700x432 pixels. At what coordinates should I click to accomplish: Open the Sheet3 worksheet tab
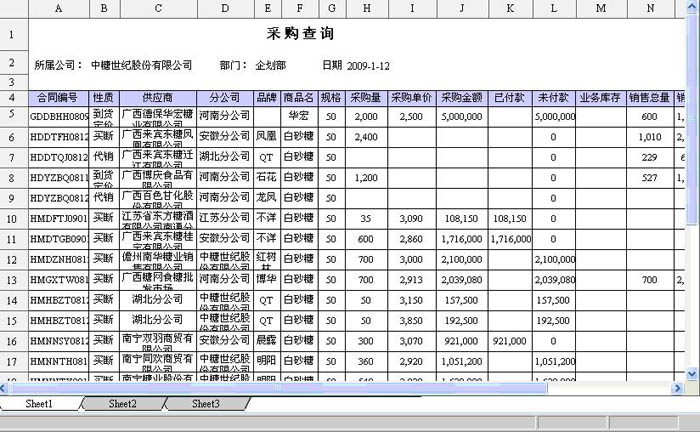205,404
